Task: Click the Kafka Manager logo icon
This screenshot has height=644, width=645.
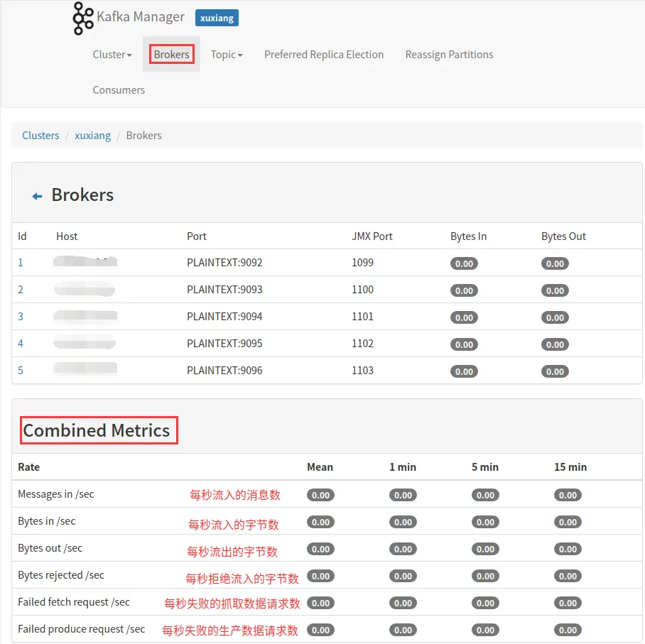Action: (82, 18)
